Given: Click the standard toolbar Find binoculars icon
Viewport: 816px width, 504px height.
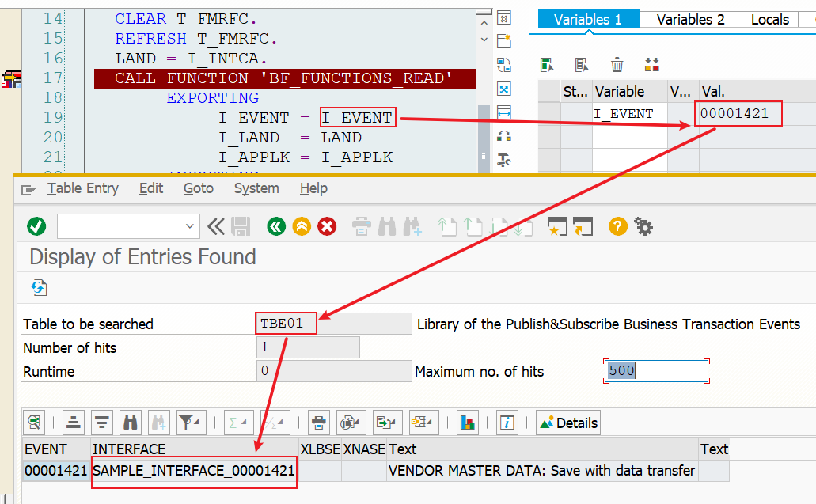Looking at the screenshot, I should tap(387, 226).
